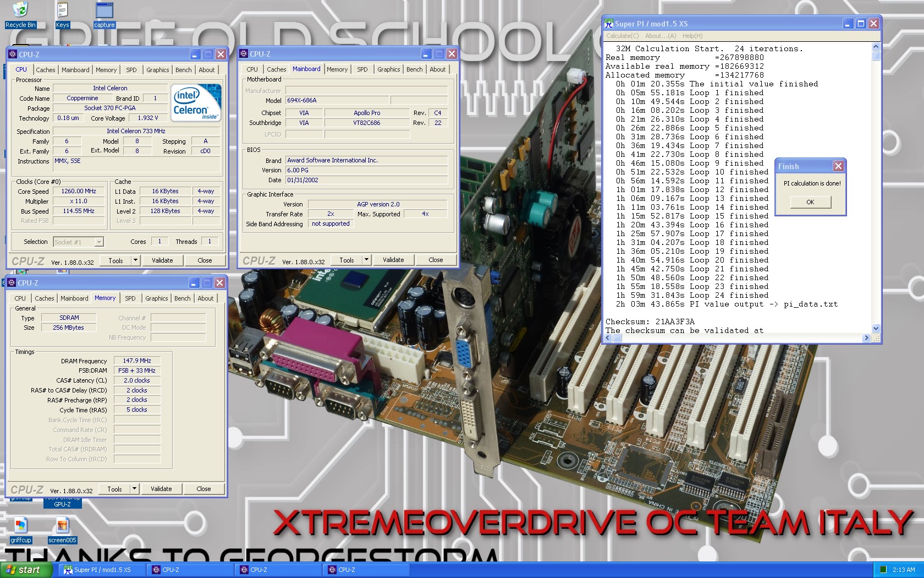Open About menu in Super PI
This screenshot has width=924, height=578.
(661, 36)
